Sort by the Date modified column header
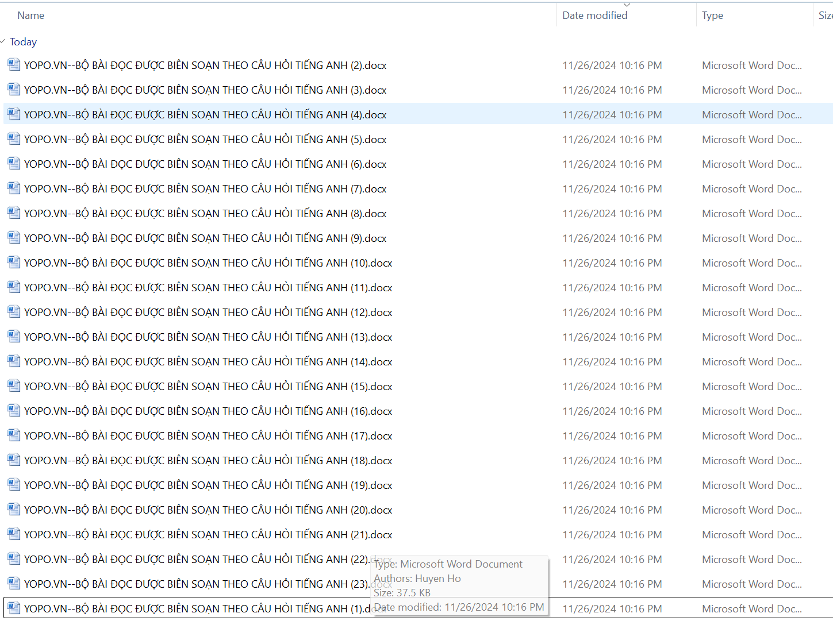This screenshot has width=833, height=644. tap(595, 16)
